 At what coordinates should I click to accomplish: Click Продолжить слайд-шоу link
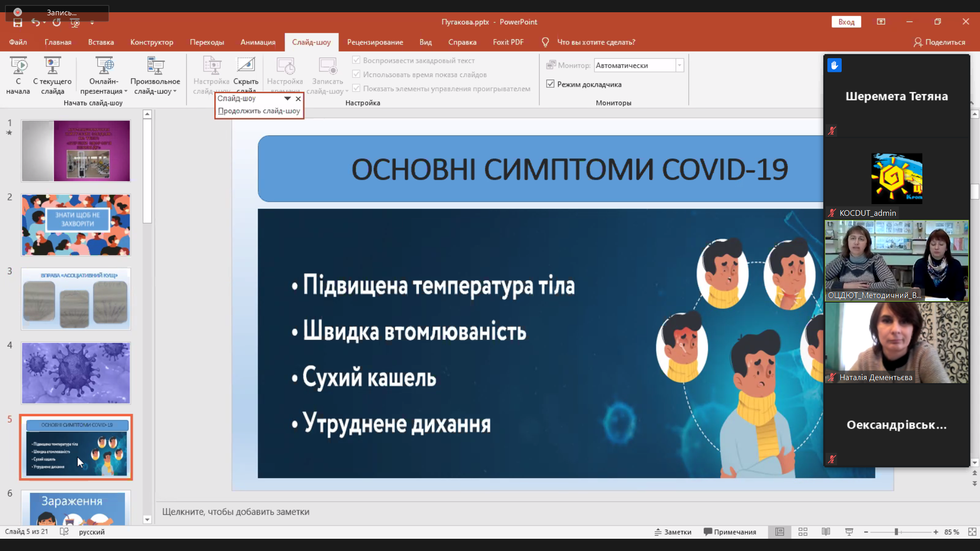pos(259,111)
